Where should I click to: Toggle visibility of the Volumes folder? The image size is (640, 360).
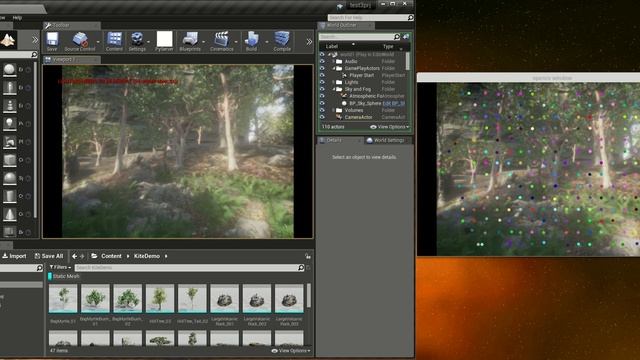coord(322,110)
